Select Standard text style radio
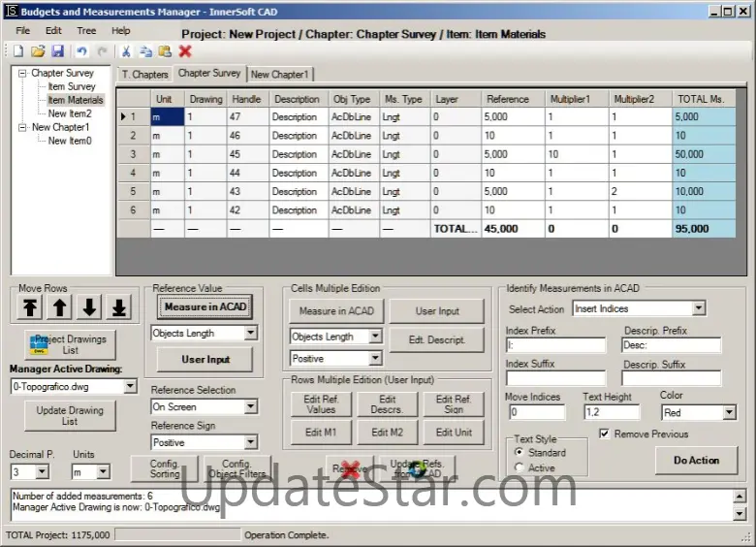 click(x=519, y=453)
